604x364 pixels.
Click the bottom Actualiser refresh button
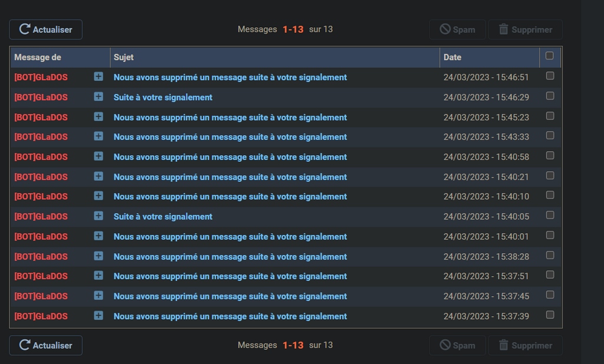click(45, 346)
